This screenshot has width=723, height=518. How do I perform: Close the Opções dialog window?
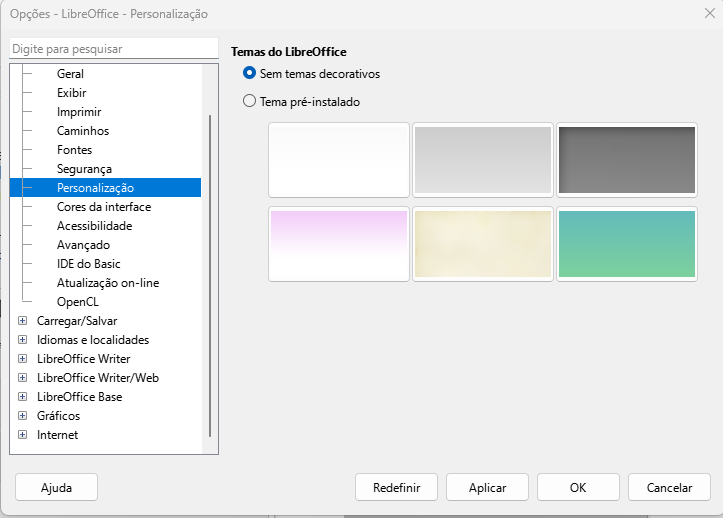point(710,13)
